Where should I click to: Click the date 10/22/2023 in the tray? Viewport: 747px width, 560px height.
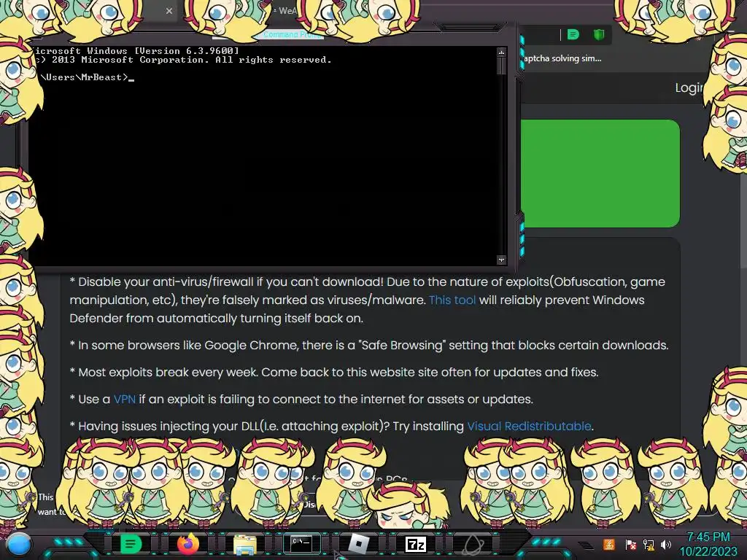(708, 552)
